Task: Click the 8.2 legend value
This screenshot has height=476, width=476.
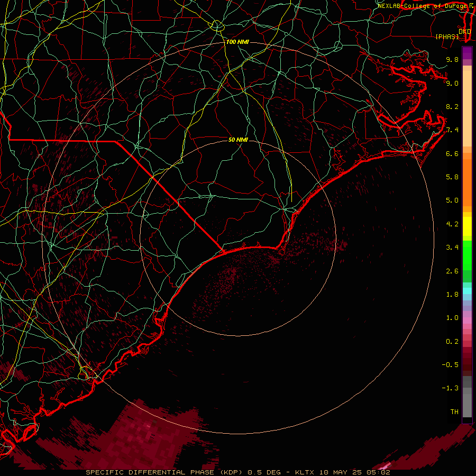Action: click(452, 106)
